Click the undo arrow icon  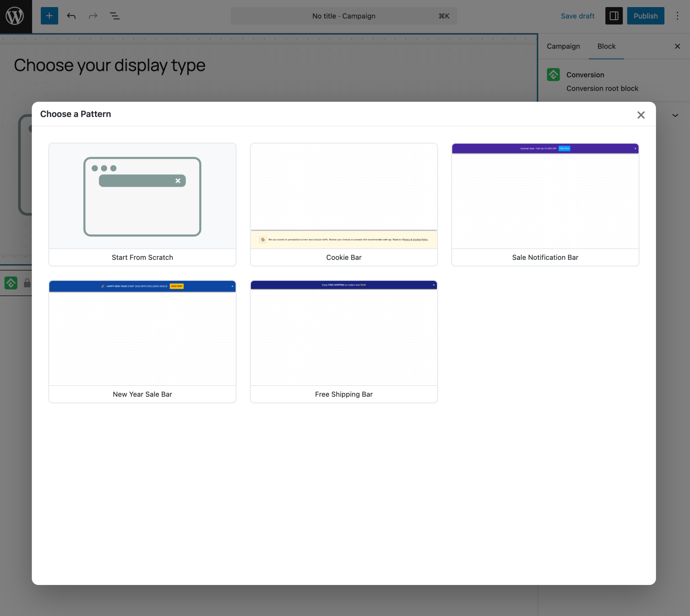pyautogui.click(x=71, y=16)
